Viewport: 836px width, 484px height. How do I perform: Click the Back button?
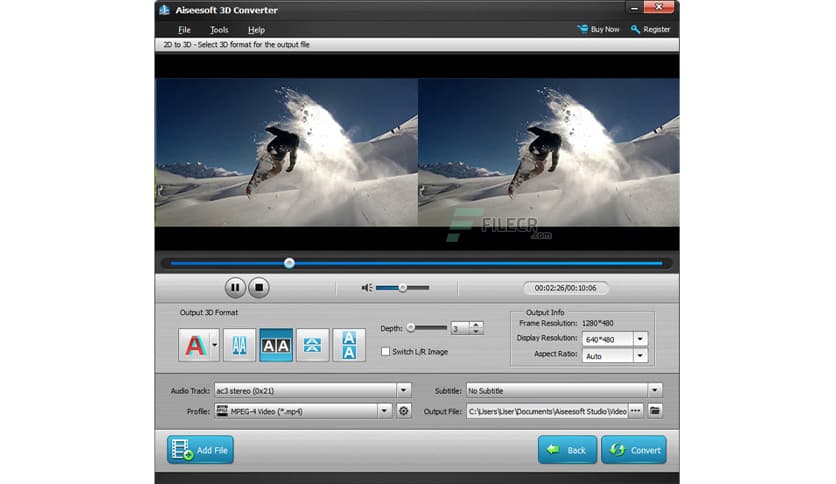(x=567, y=450)
